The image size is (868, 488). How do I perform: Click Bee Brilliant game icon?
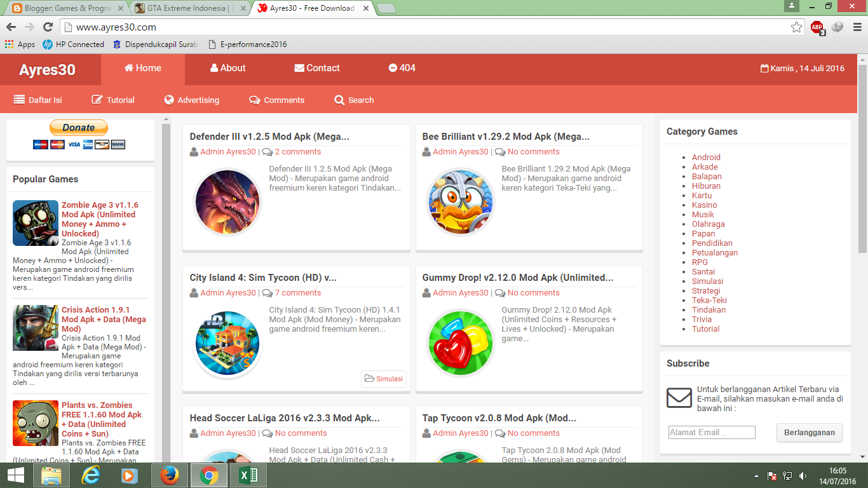(x=460, y=202)
